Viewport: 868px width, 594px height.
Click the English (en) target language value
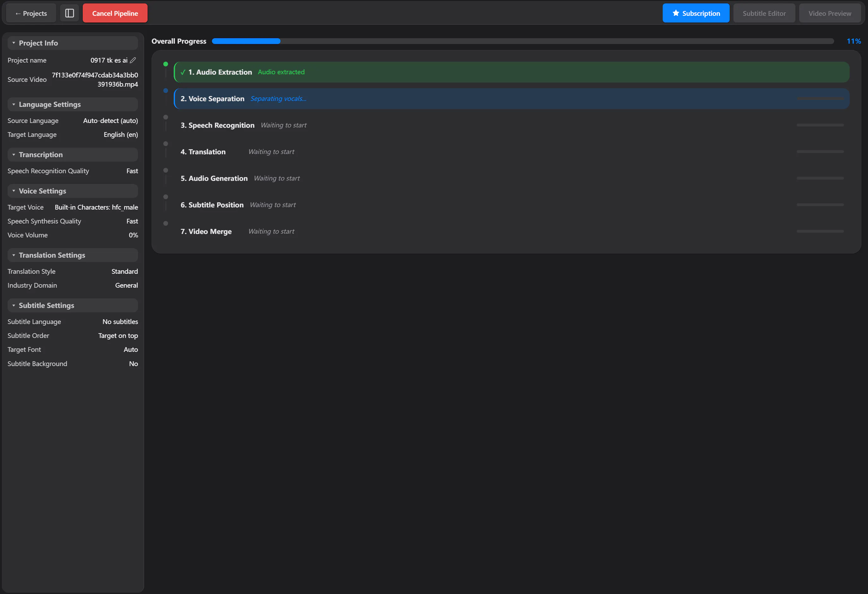(x=121, y=135)
